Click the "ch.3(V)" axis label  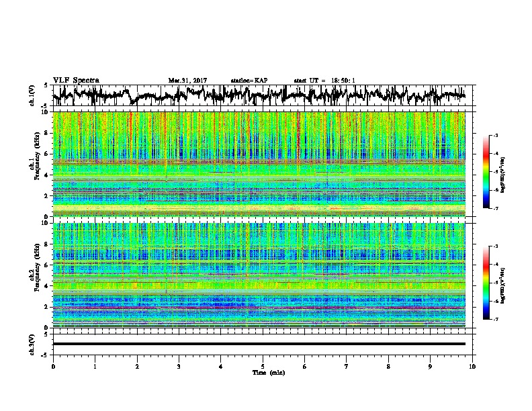(x=32, y=345)
